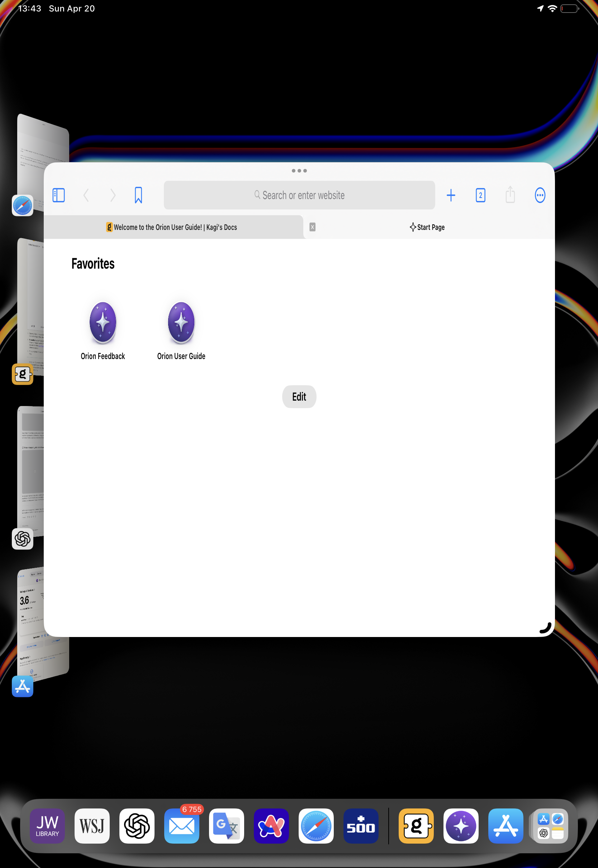
Task: Toggle the sidebar panel icon
Action: [x=58, y=195]
